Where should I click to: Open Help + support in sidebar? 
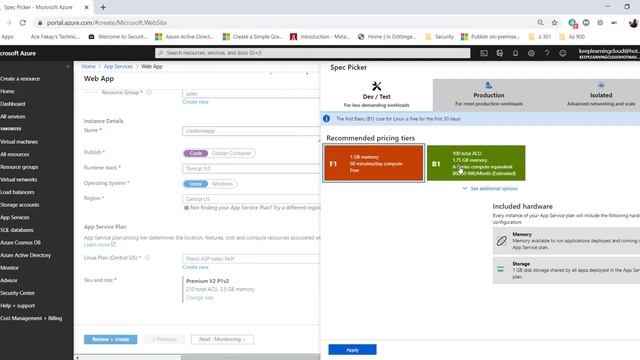18,305
